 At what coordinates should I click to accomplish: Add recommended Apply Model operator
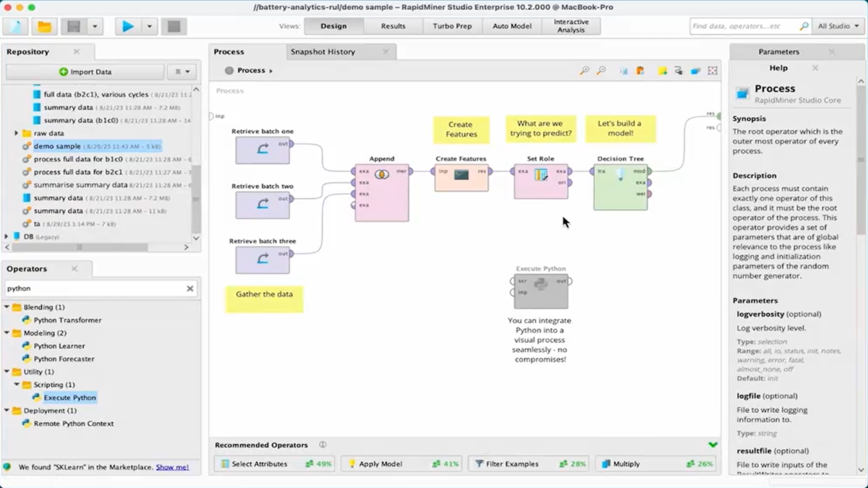pyautogui.click(x=402, y=464)
